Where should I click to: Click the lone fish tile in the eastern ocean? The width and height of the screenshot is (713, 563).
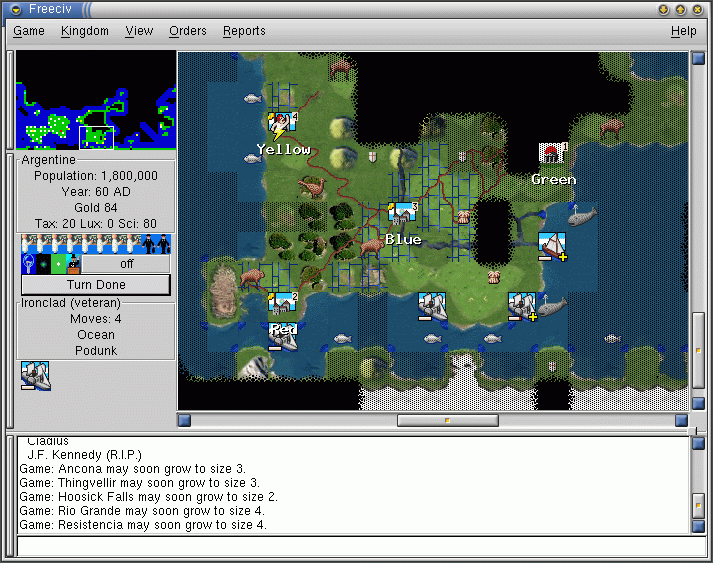pyautogui.click(x=612, y=338)
